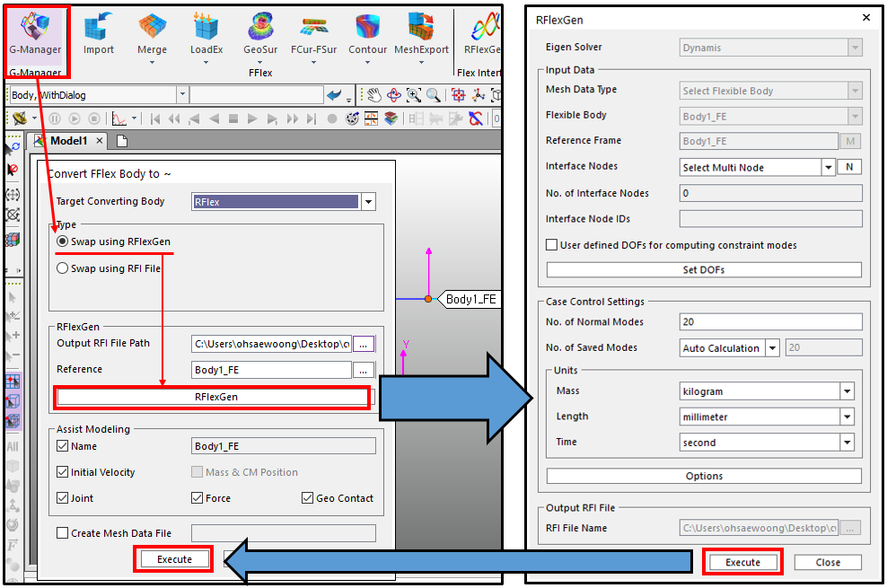
Task: Click the FCur-FSur ribbon icon
Action: pyautogui.click(x=314, y=31)
